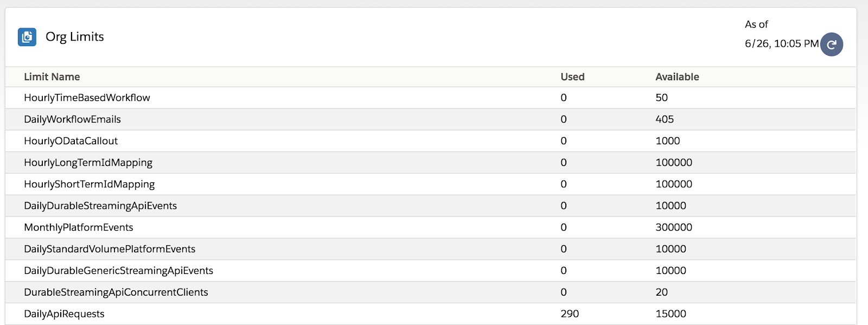This screenshot has width=868, height=325.
Task: Select the HourlyShortTermIdMapping limit name
Action: (89, 184)
